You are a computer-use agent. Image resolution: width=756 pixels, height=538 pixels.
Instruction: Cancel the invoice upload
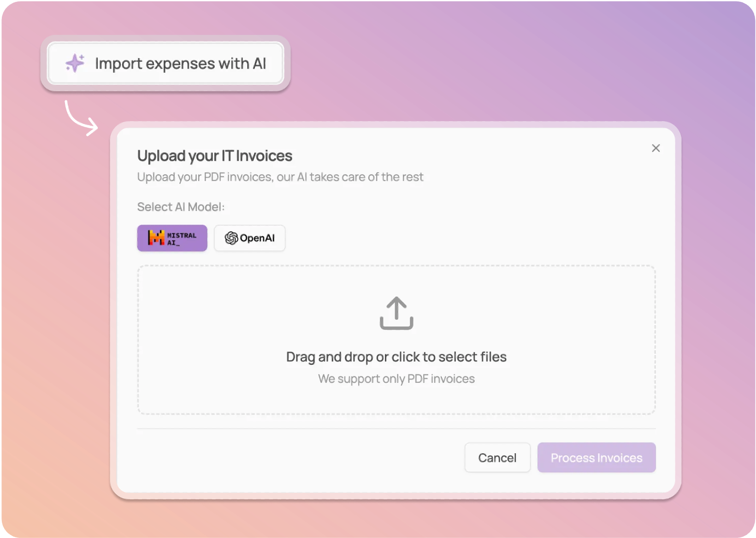point(497,458)
